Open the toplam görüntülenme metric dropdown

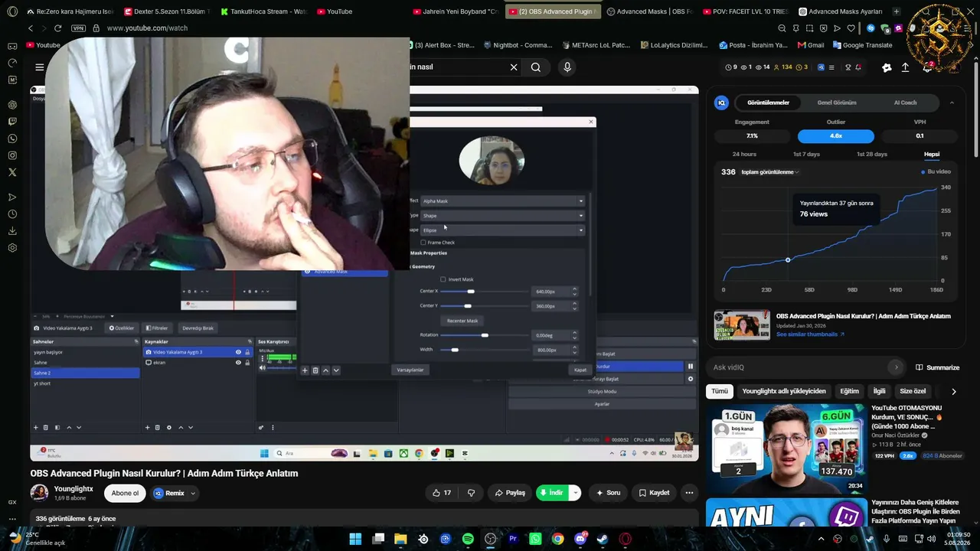(x=769, y=172)
